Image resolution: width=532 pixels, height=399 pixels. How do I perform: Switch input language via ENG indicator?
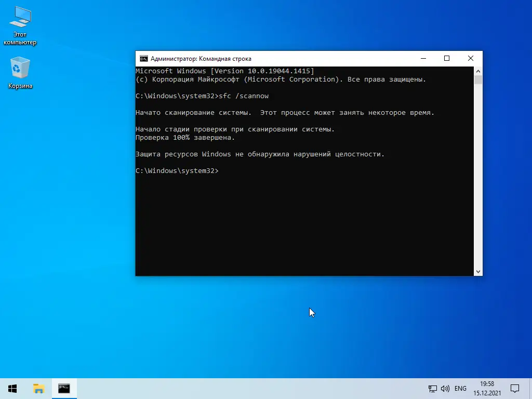[x=460, y=389]
